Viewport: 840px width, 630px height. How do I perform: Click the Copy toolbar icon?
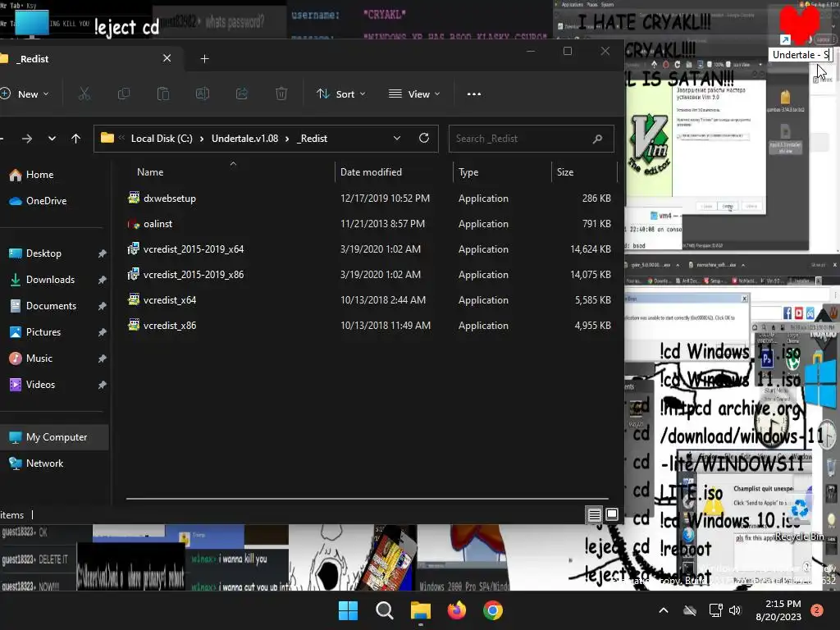pyautogui.click(x=124, y=94)
